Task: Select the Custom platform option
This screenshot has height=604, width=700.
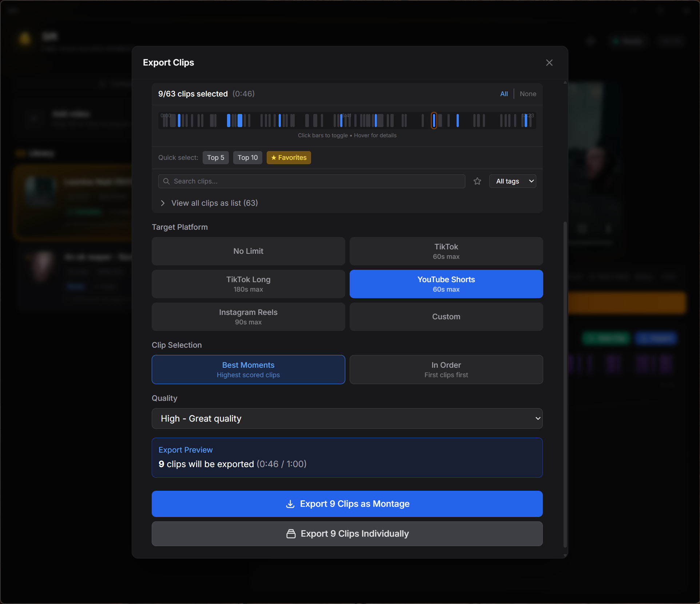Action: click(x=446, y=316)
